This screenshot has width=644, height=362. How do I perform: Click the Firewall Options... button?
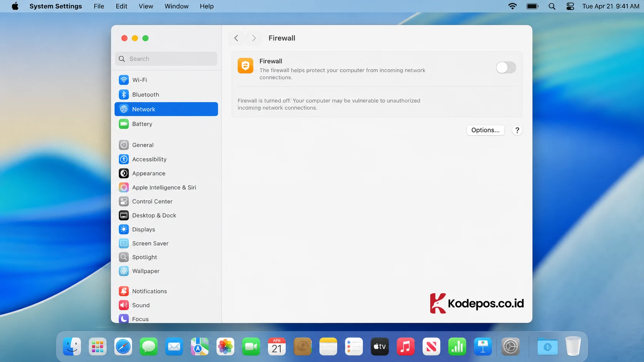pos(485,130)
